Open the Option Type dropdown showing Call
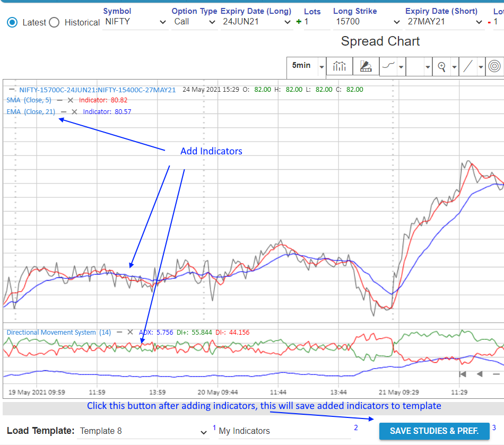This screenshot has width=504, height=445. [194, 22]
